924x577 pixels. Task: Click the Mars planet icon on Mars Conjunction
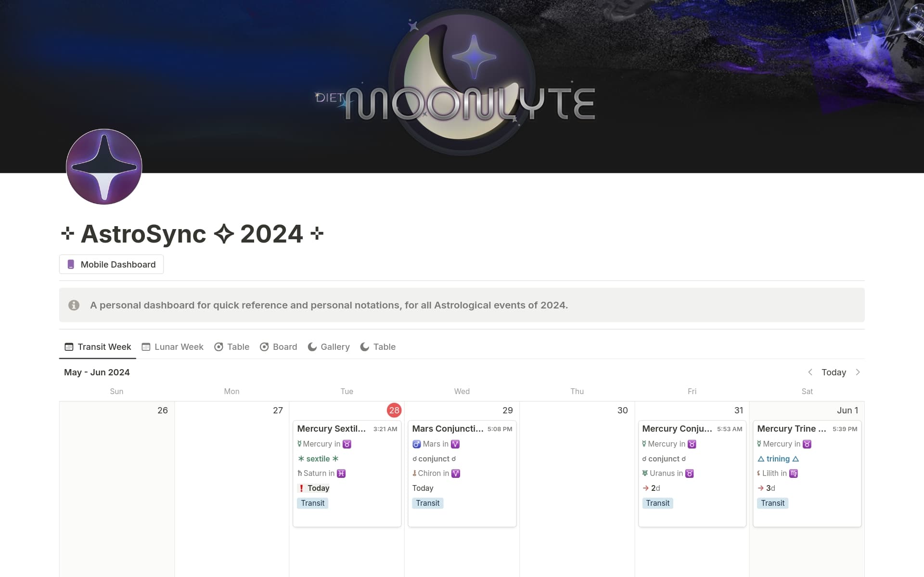pos(417,444)
